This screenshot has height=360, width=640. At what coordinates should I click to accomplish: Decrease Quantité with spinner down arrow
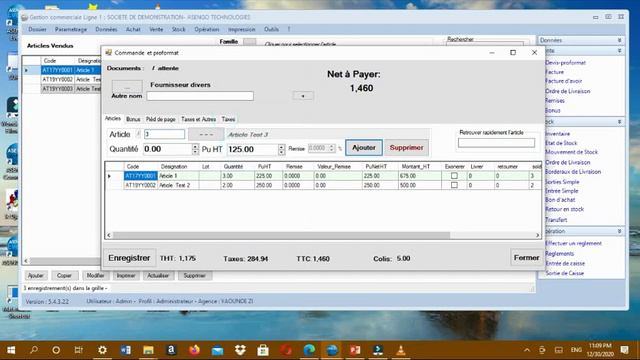tap(195, 152)
